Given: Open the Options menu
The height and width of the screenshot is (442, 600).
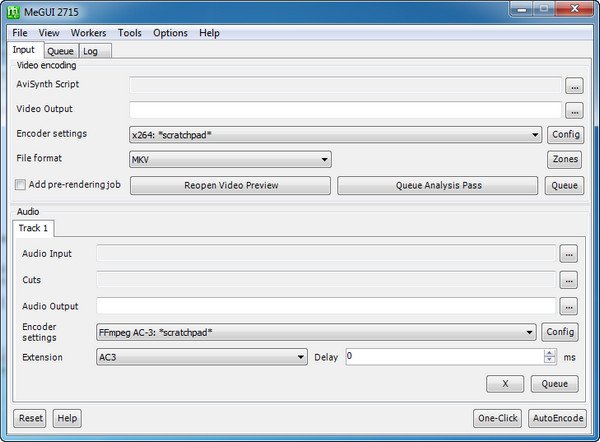Looking at the screenshot, I should (x=170, y=33).
